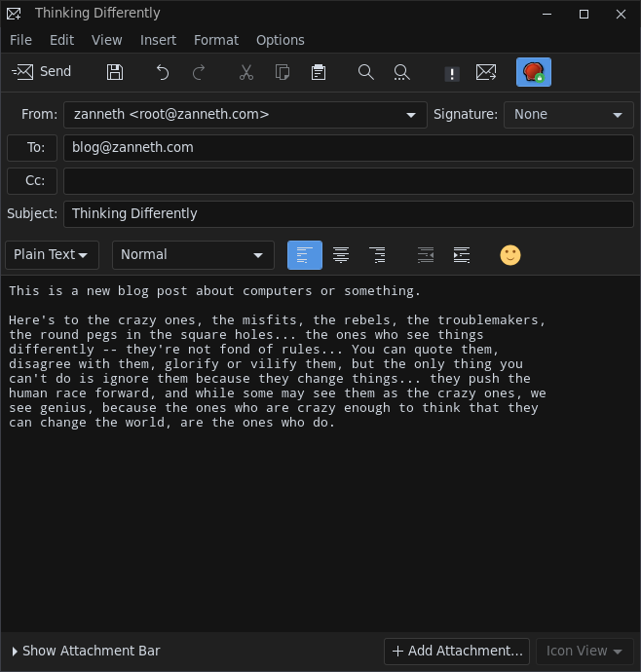Image resolution: width=641 pixels, height=672 pixels.
Task: Open the Insert menu
Action: point(158,40)
